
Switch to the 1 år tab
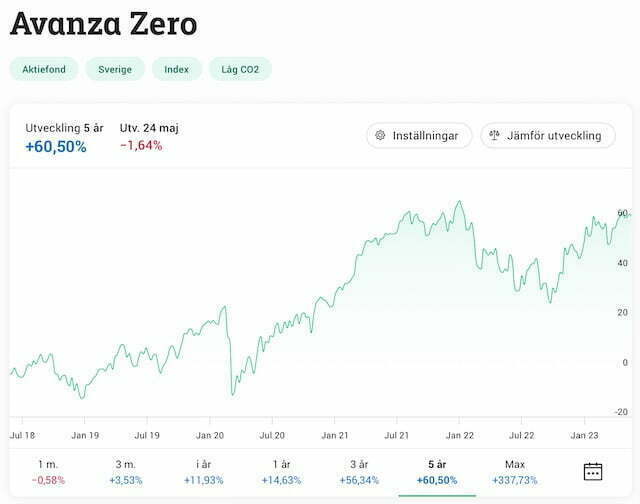point(281,471)
